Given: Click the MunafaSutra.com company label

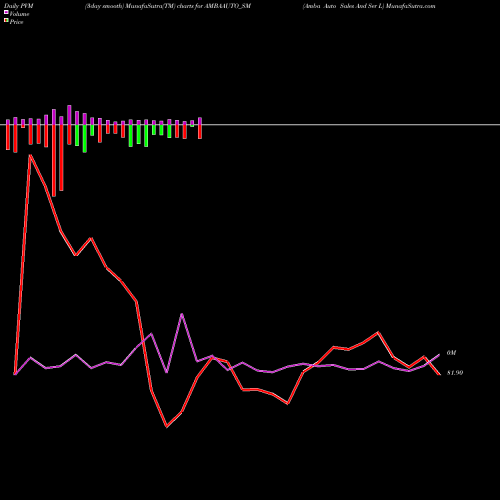Looking at the screenshot, I should (369, 6).
